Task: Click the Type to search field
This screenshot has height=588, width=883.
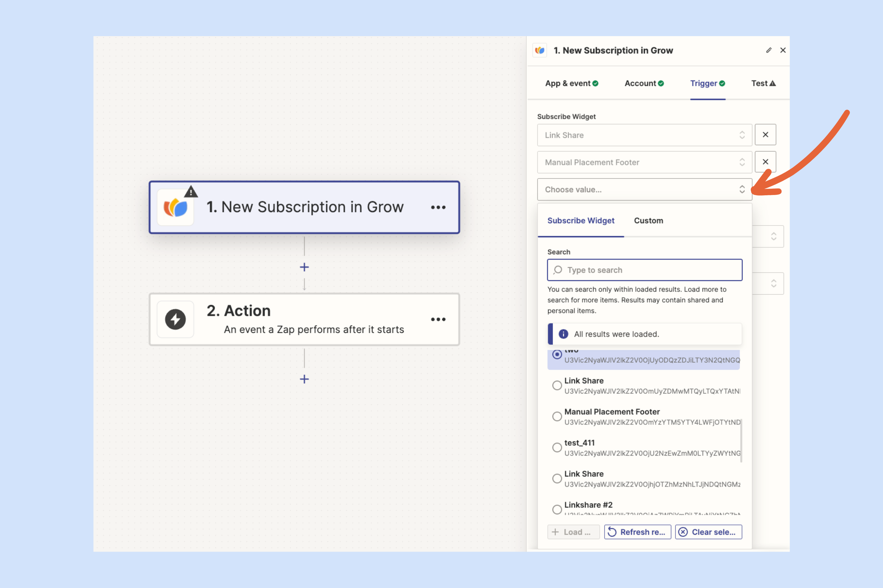Action: (644, 270)
